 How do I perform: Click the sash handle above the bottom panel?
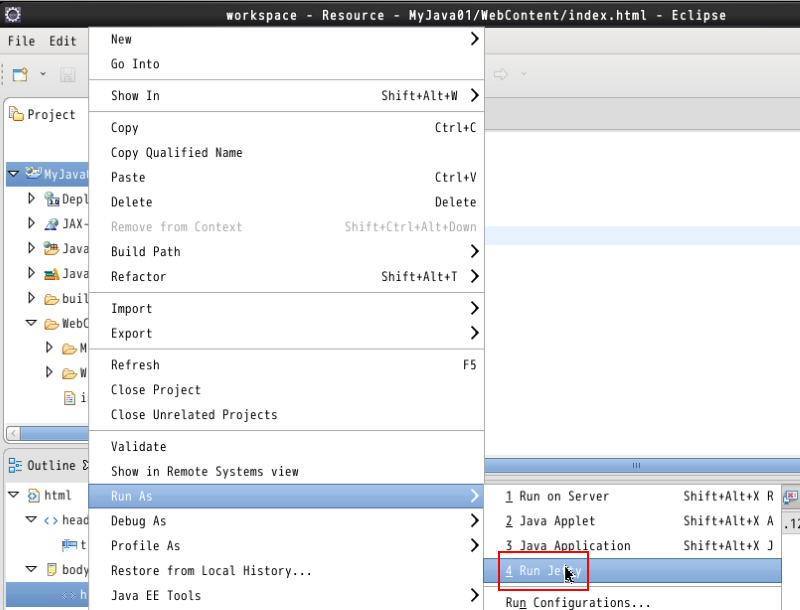(x=636, y=465)
